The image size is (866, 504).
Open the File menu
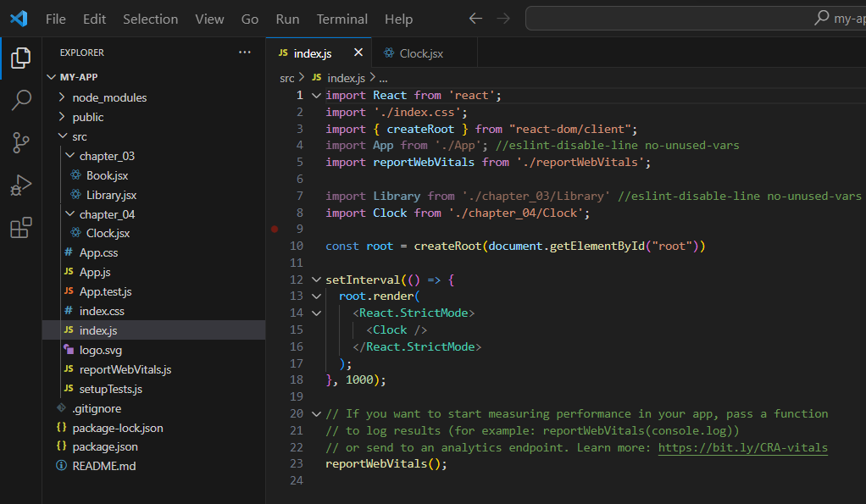coord(56,19)
